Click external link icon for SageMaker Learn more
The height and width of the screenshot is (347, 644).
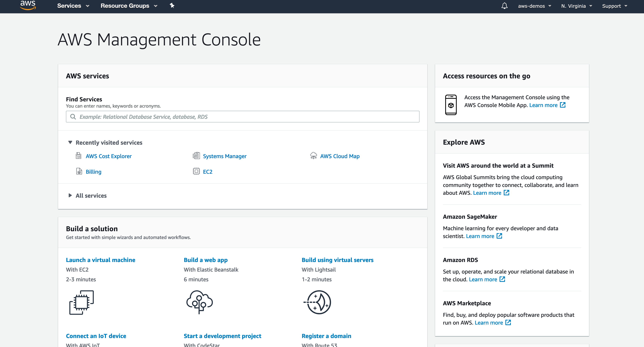point(499,236)
